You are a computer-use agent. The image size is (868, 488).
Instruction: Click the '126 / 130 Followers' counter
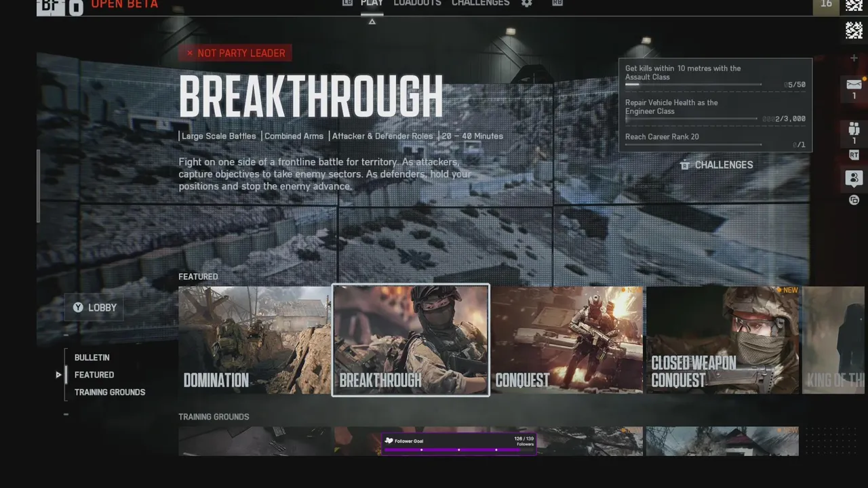pyautogui.click(x=523, y=441)
